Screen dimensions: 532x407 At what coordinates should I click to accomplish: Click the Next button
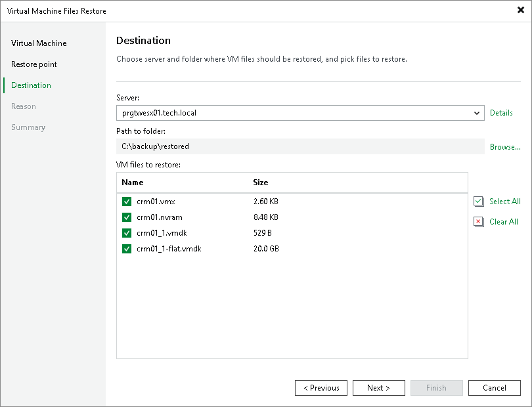pyautogui.click(x=378, y=387)
